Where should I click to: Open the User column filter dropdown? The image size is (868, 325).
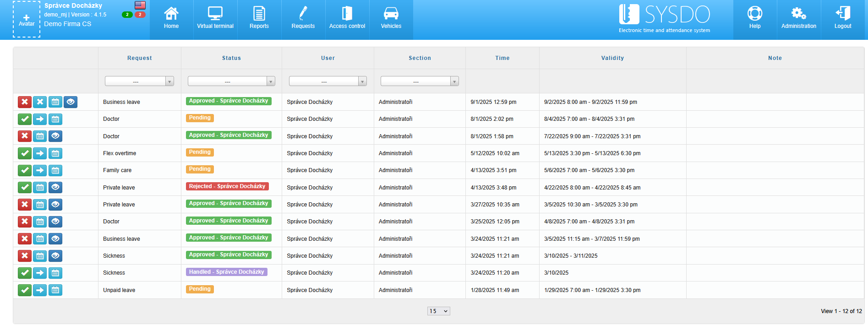coord(328,81)
